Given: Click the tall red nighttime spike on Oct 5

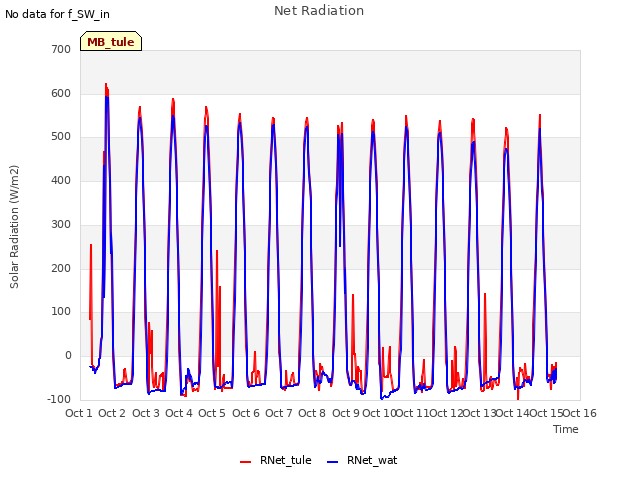Looking at the screenshot, I should (217, 251).
